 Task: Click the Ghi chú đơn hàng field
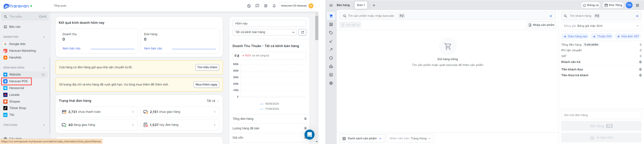click(601, 115)
